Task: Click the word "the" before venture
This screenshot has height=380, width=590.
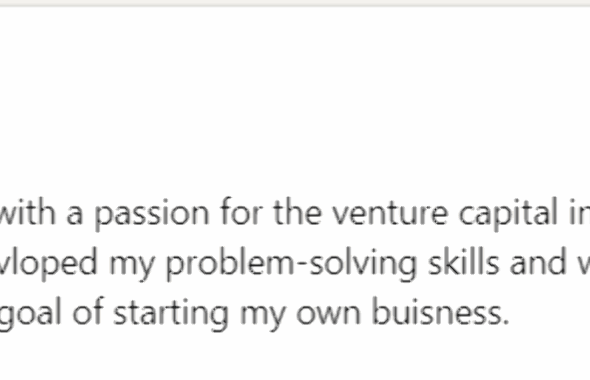Action: point(297,211)
